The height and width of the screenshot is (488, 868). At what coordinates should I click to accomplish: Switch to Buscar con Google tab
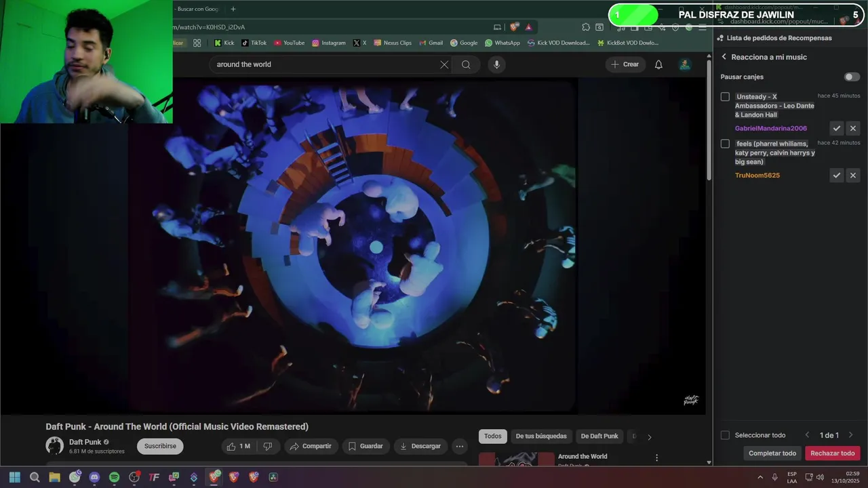click(x=197, y=9)
